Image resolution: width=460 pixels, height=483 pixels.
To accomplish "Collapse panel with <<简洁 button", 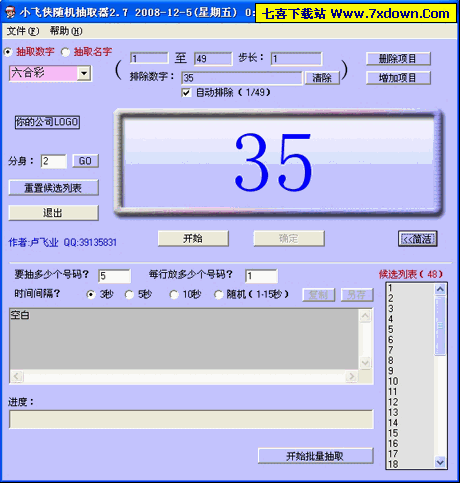I will (x=417, y=239).
